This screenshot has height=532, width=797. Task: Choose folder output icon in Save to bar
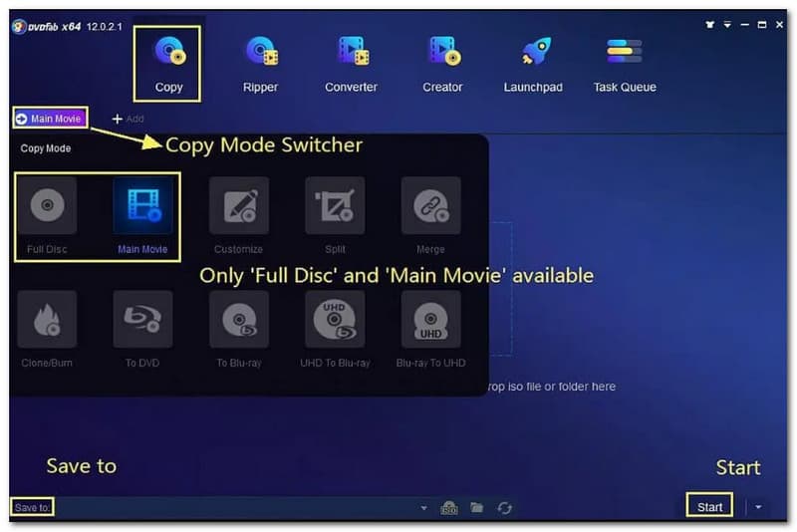[477, 507]
